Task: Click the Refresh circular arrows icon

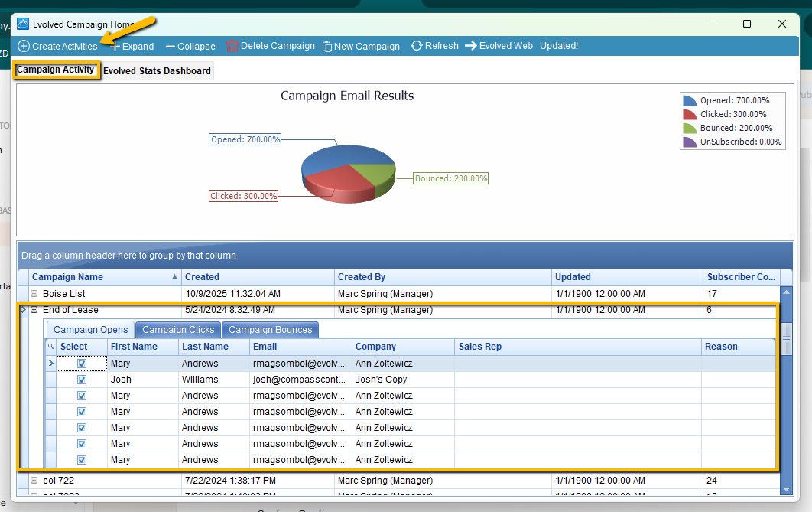Action: tap(417, 46)
